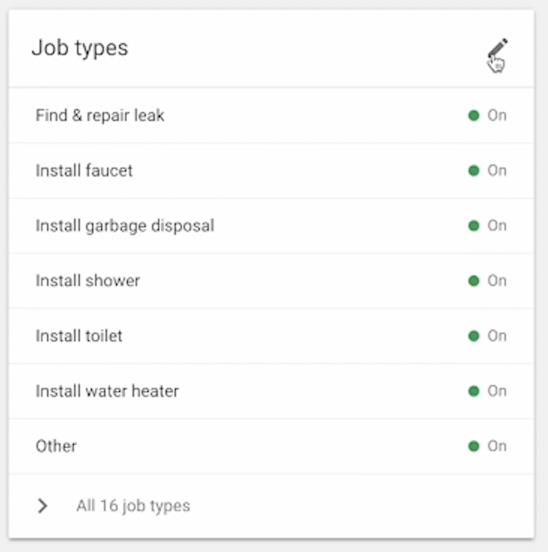Click the Find & repair leak label

tap(100, 115)
